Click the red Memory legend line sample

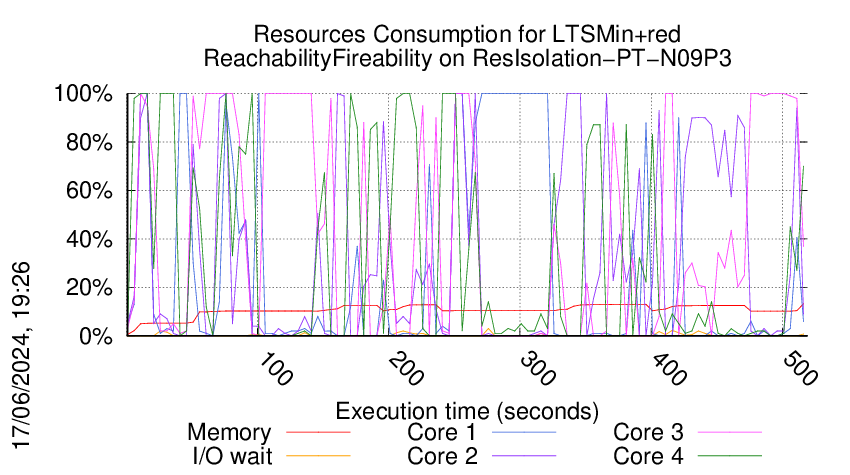pos(318,433)
